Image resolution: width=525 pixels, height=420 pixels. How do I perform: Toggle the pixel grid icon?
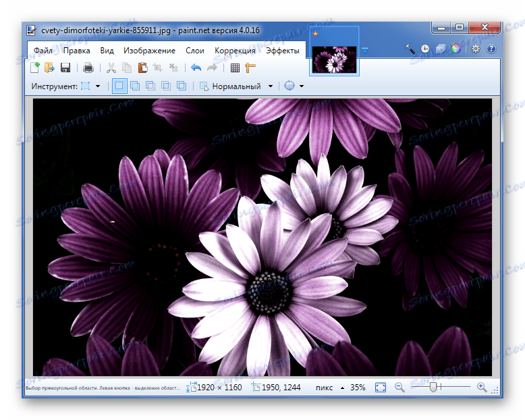tap(235, 68)
